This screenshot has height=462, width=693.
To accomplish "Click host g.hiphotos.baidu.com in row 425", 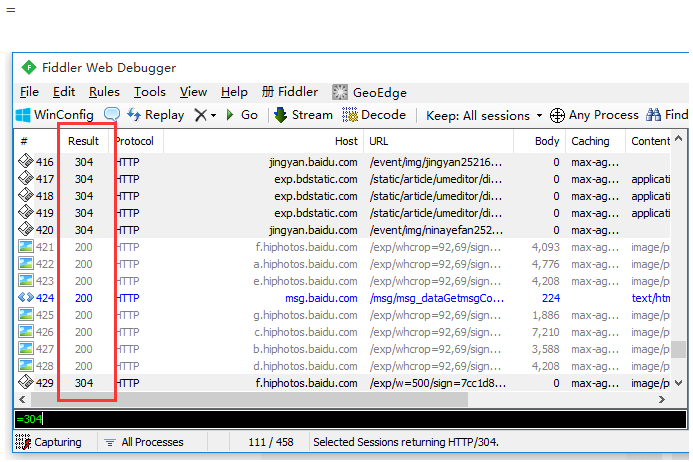I will 305,315.
